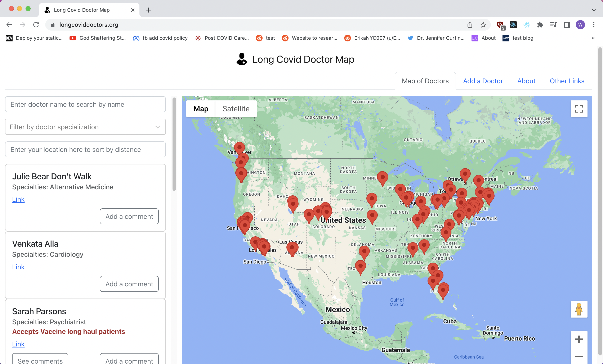This screenshot has width=603, height=364.
Task: Open the LC About bookmark
Action: [x=484, y=38]
